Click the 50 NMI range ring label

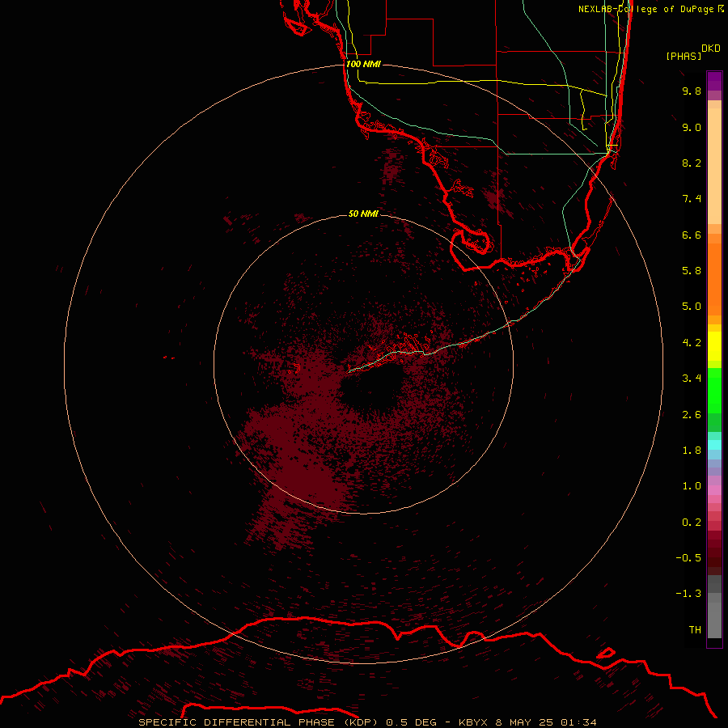click(363, 214)
